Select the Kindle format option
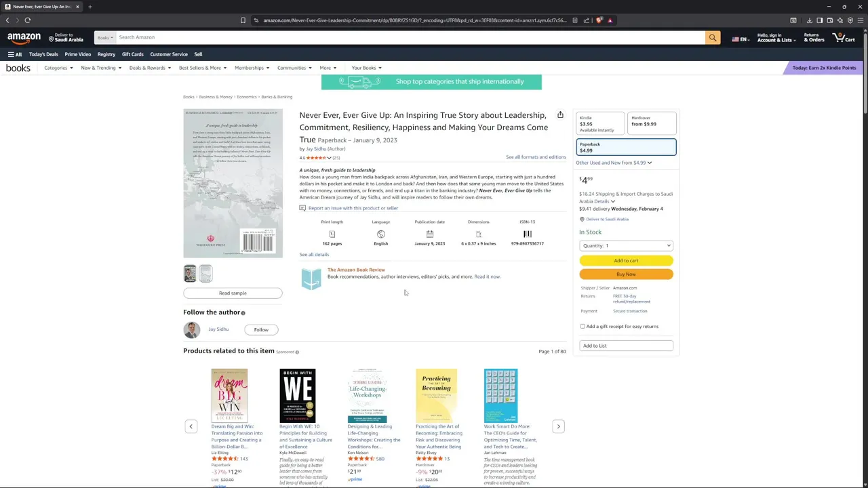This screenshot has width=868, height=488. (x=599, y=123)
